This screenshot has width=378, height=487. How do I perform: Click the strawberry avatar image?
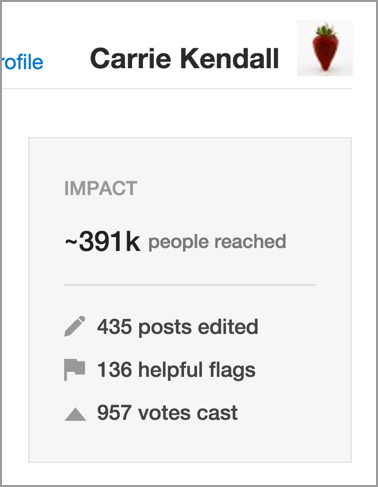click(x=325, y=48)
